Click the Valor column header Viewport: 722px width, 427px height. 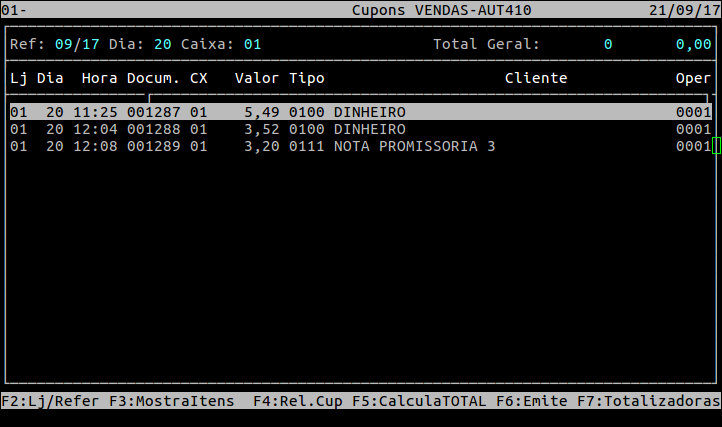[x=257, y=78]
